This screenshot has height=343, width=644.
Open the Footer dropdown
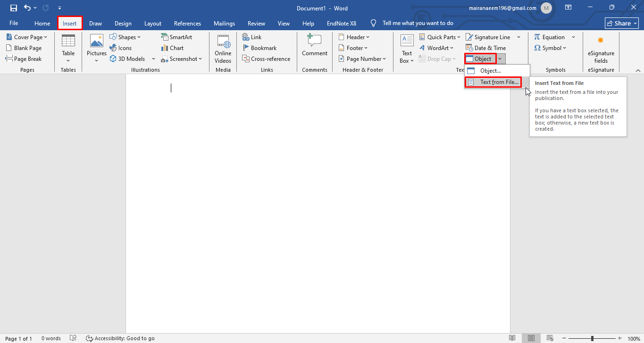click(x=353, y=48)
